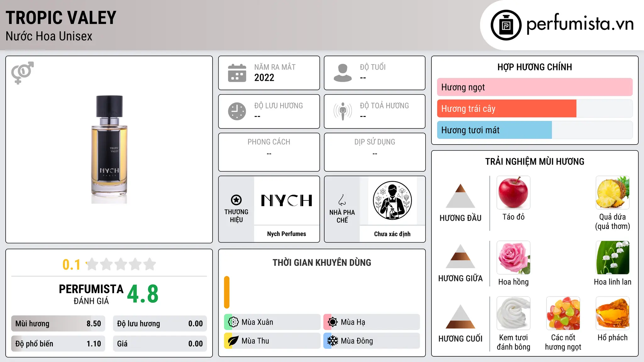
Task: Click the 0.1 user rating value
Action: pos(71,265)
